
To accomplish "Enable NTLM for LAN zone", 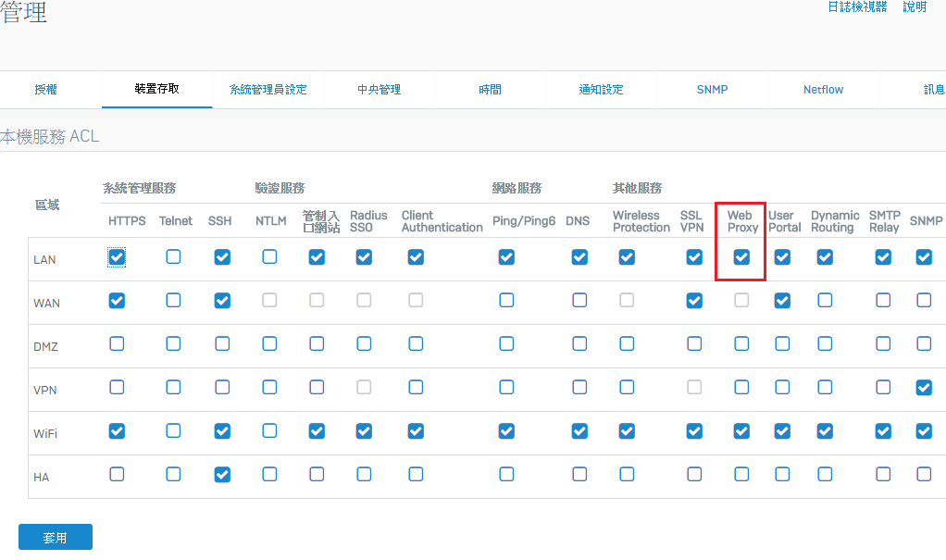I will tap(269, 257).
